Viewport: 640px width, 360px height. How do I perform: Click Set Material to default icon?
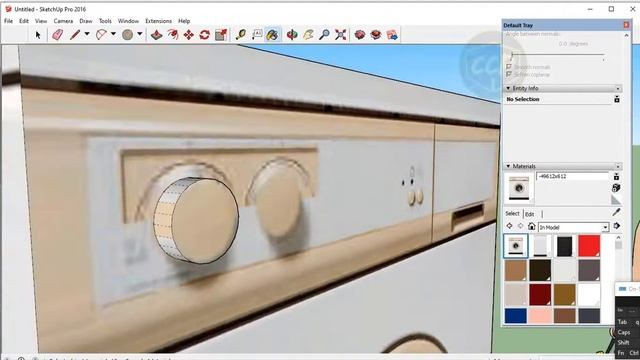coord(616,200)
